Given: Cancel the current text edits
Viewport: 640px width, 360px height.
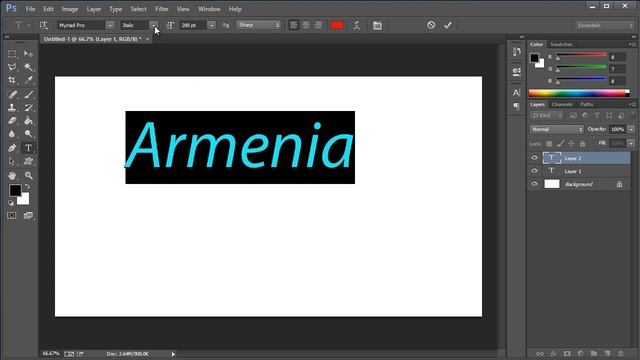Looking at the screenshot, I should pyautogui.click(x=431, y=25).
